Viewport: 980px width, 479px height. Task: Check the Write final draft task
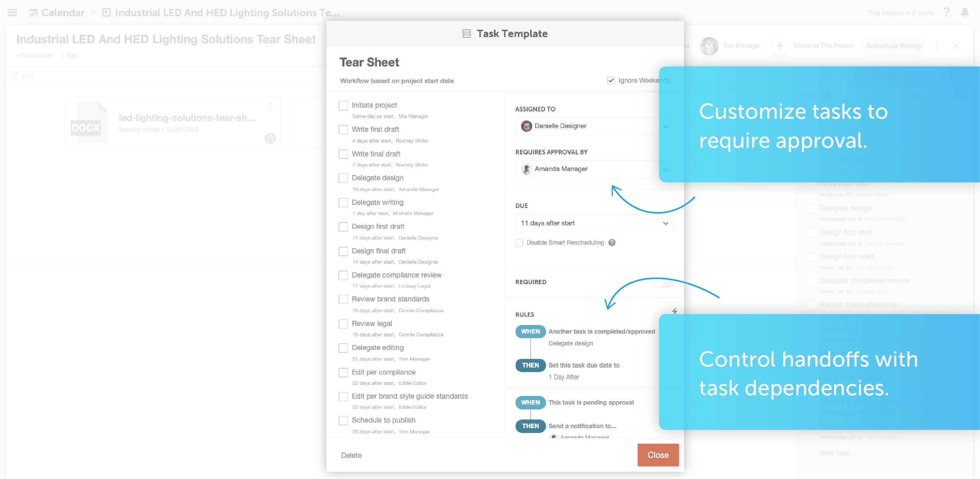(x=343, y=154)
